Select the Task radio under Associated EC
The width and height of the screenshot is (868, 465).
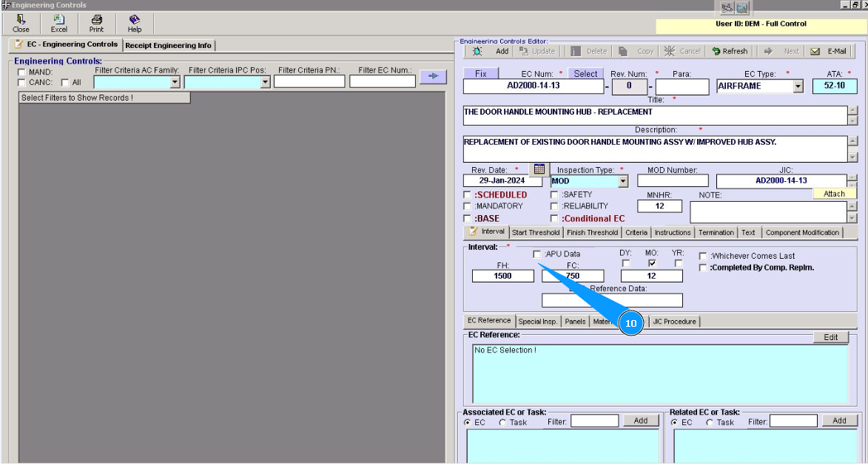click(502, 422)
